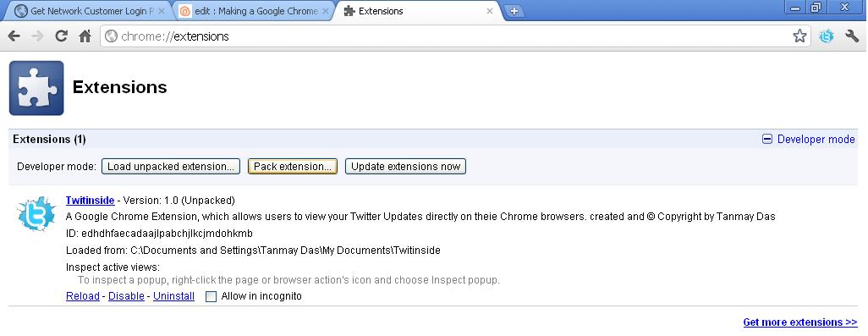The height and width of the screenshot is (336, 868).
Task: Open Get more extensions link
Action: (x=800, y=322)
